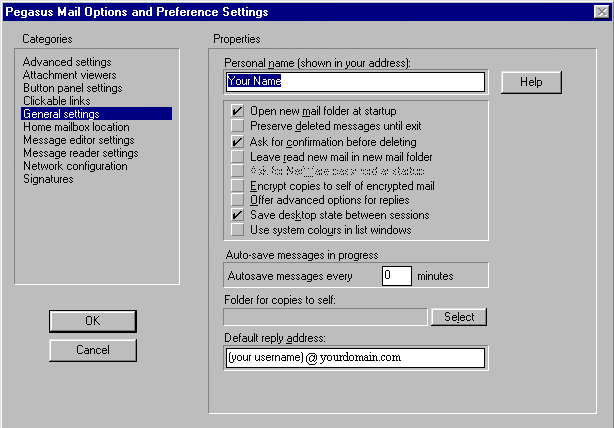Confirm settings with the OK button

92,320
